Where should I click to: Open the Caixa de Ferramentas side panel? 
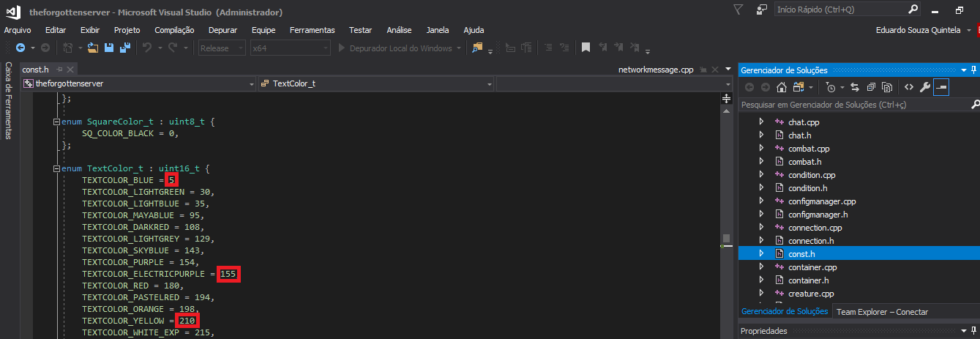click(9, 100)
